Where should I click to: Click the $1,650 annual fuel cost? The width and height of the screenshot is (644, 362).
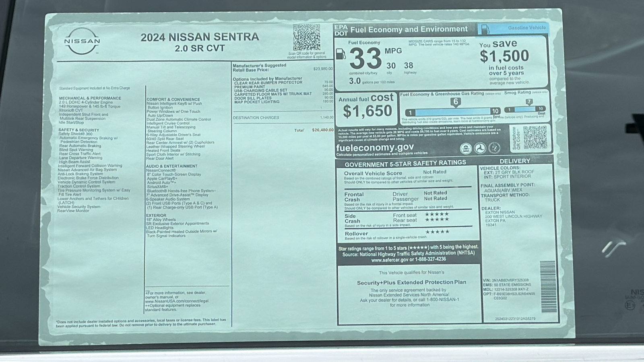pos(367,111)
